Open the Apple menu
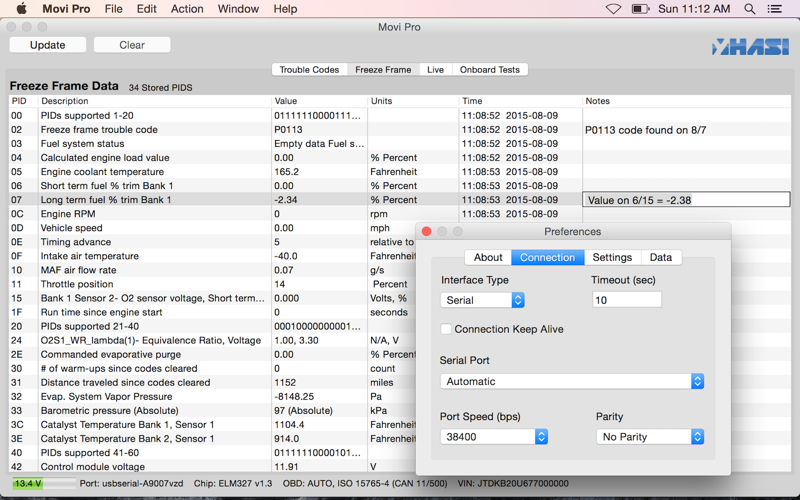The width and height of the screenshot is (800, 500). (21, 9)
